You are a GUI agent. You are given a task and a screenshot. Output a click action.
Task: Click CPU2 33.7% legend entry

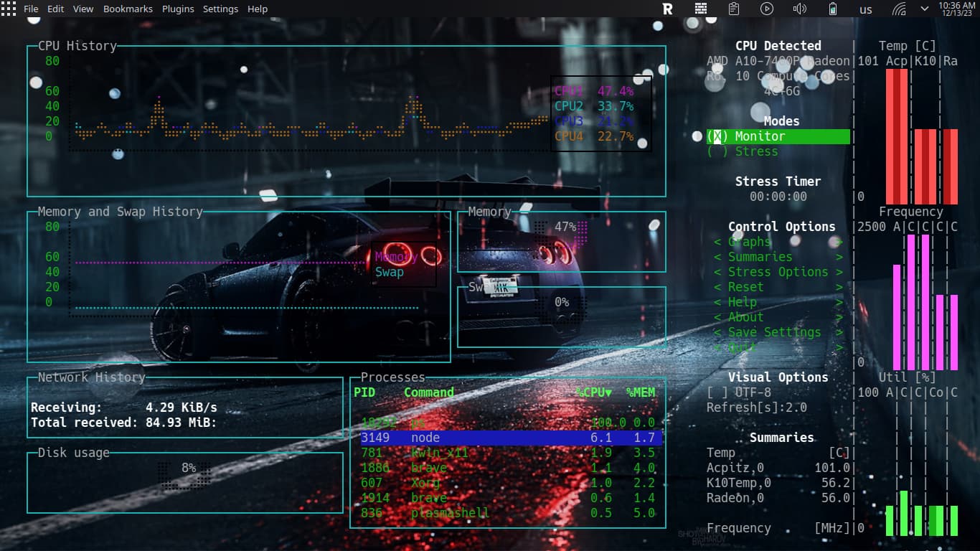594,106
